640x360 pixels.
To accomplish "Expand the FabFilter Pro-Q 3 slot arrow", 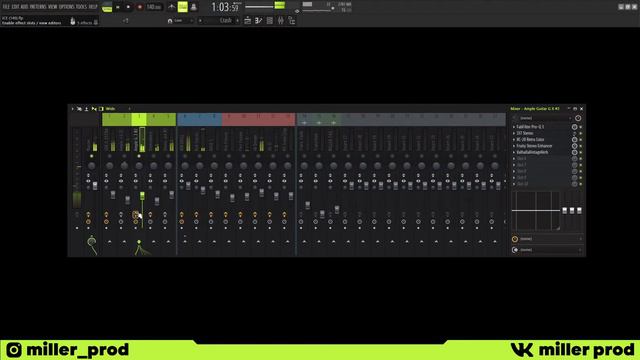I will pyautogui.click(x=514, y=127).
